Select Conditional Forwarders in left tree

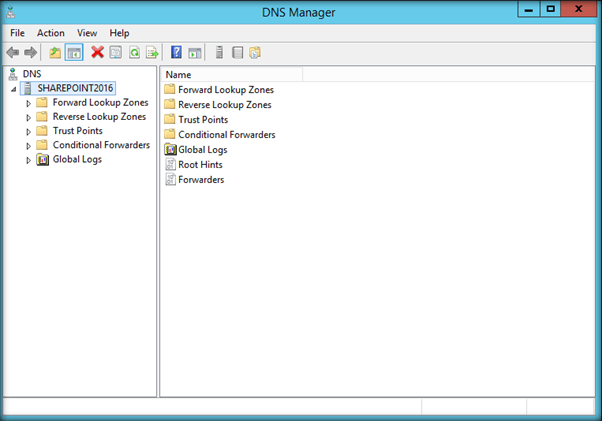point(101,145)
